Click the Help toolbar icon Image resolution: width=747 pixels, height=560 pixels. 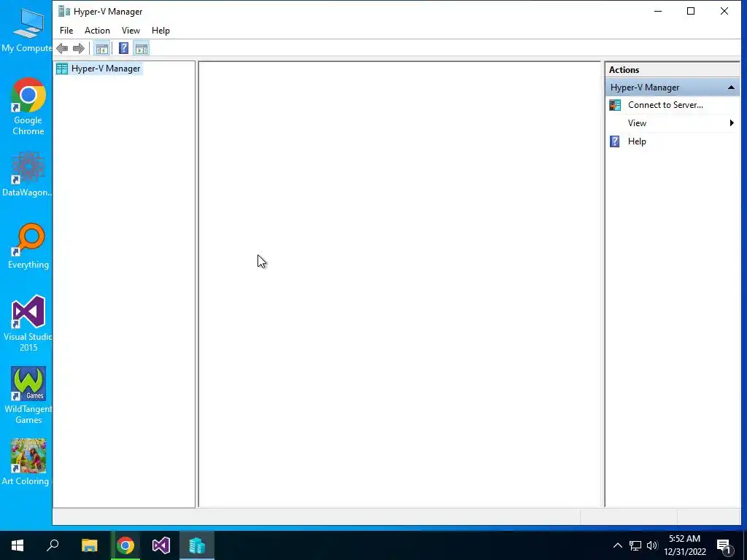[123, 48]
